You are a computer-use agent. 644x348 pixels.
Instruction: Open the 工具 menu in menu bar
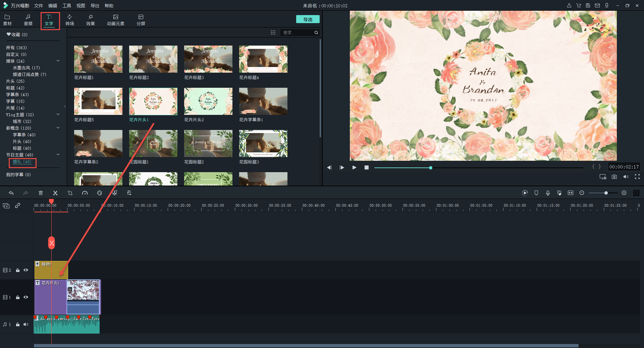[67, 6]
